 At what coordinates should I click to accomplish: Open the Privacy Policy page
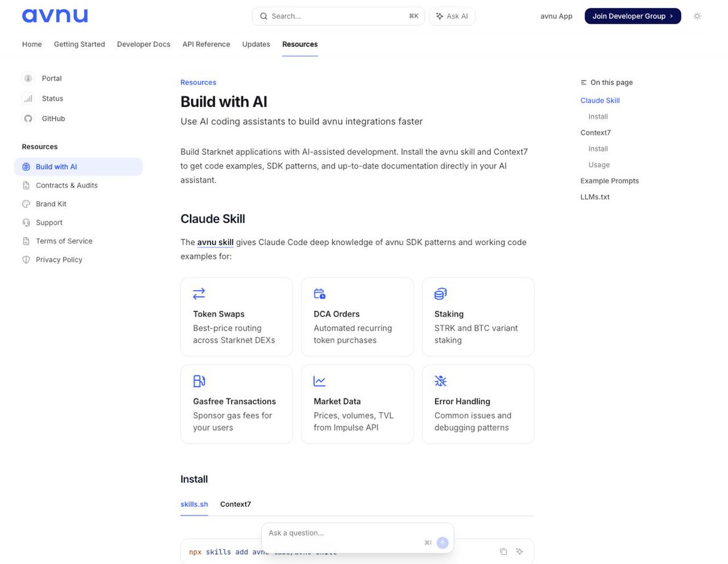59,260
